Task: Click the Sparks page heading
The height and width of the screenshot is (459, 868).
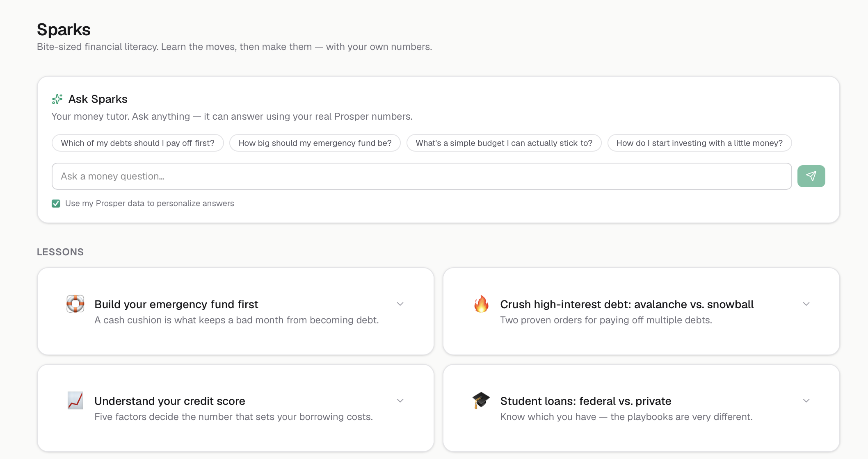Action: point(64,30)
